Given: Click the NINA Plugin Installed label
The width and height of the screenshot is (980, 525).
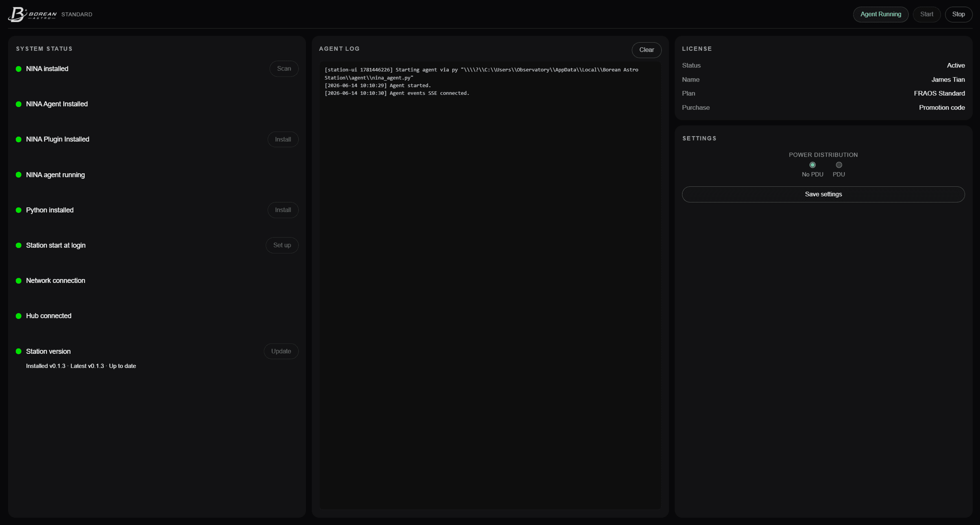Looking at the screenshot, I should (x=57, y=140).
